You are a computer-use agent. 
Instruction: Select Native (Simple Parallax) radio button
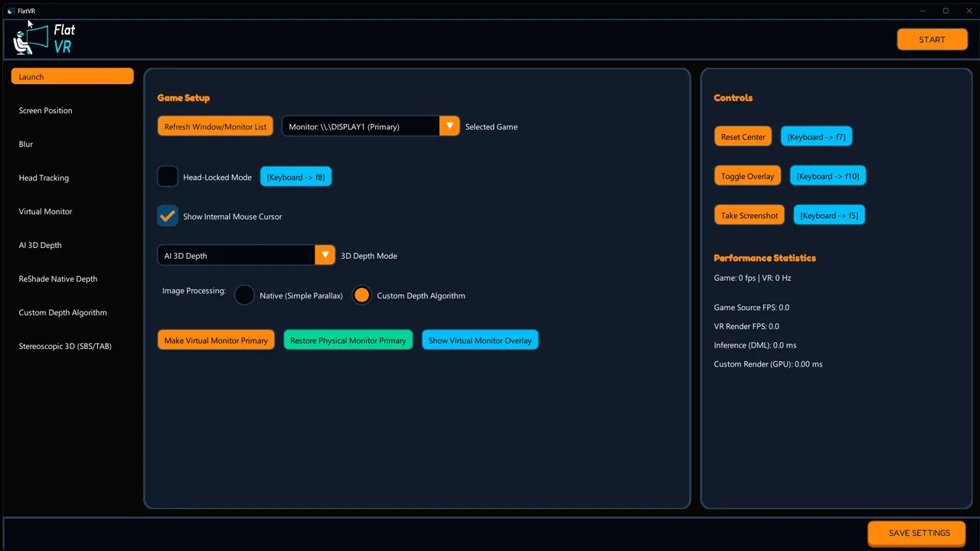point(244,295)
